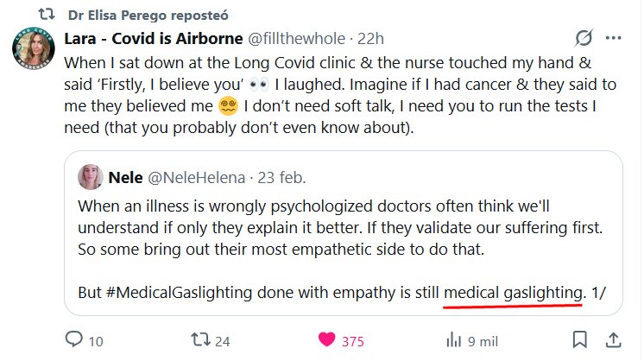Screen dimensions: 644x361
Task: Toggle the pink heart like button
Action: (x=326, y=340)
